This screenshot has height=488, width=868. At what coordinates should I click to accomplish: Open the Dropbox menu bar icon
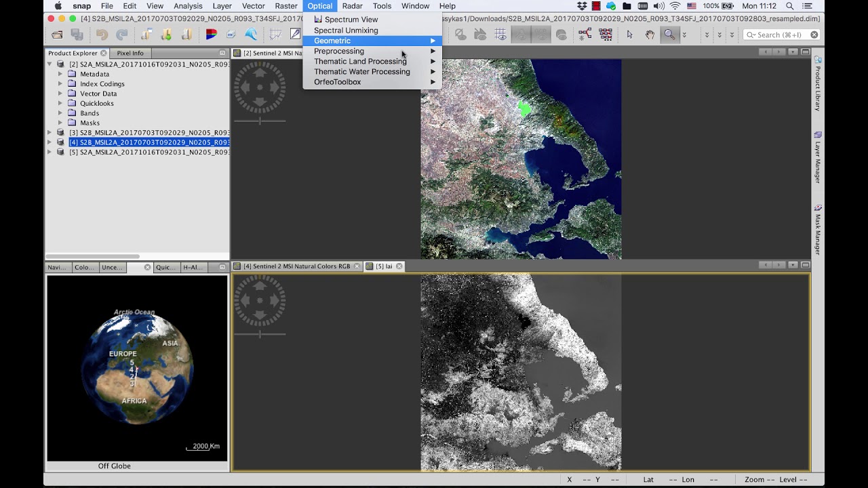pos(582,6)
